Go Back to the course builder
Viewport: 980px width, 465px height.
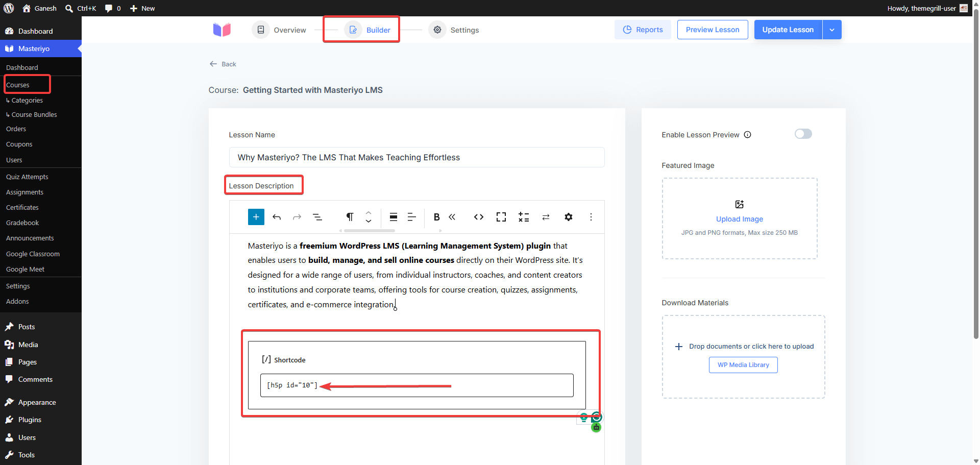[x=223, y=64]
